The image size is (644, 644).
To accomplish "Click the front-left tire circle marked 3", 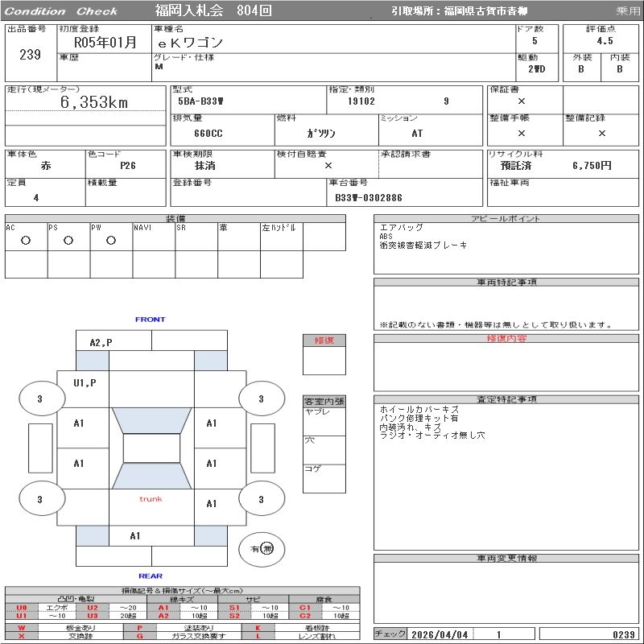I will (40, 399).
